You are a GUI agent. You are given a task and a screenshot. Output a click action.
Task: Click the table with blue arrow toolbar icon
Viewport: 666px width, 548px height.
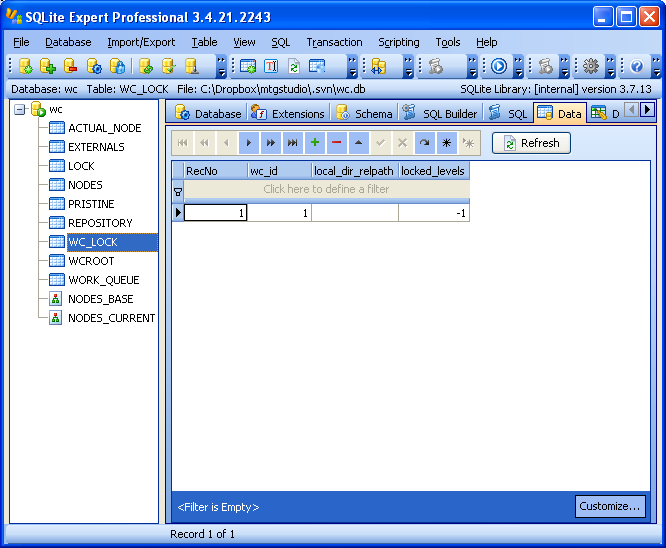tap(317, 66)
